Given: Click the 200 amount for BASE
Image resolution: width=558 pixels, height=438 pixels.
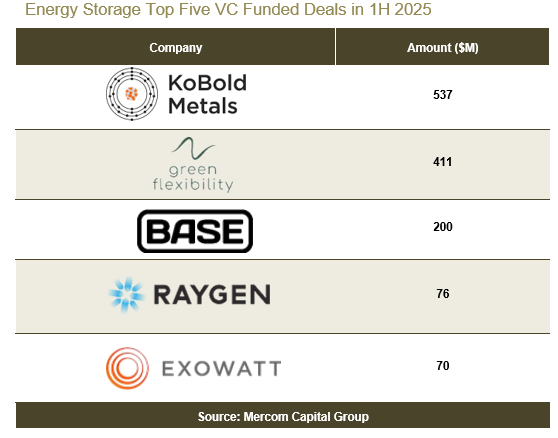Looking at the screenshot, I should [443, 227].
